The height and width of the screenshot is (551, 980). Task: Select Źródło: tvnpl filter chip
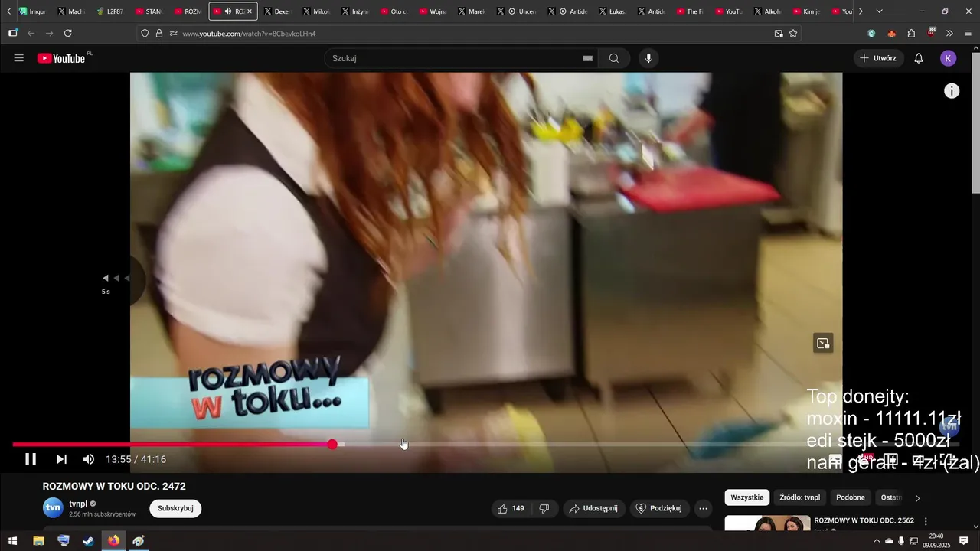[x=799, y=497]
